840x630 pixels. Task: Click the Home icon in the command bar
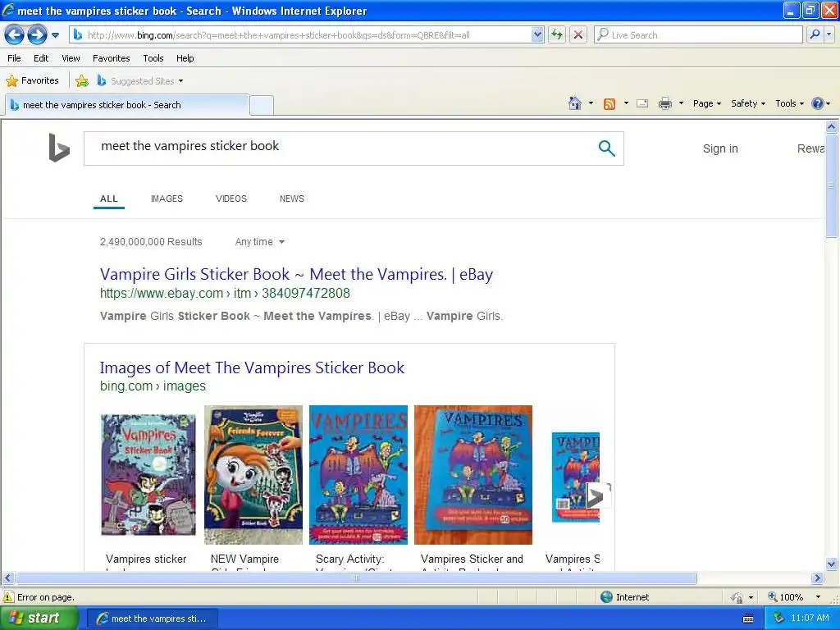pyautogui.click(x=575, y=103)
